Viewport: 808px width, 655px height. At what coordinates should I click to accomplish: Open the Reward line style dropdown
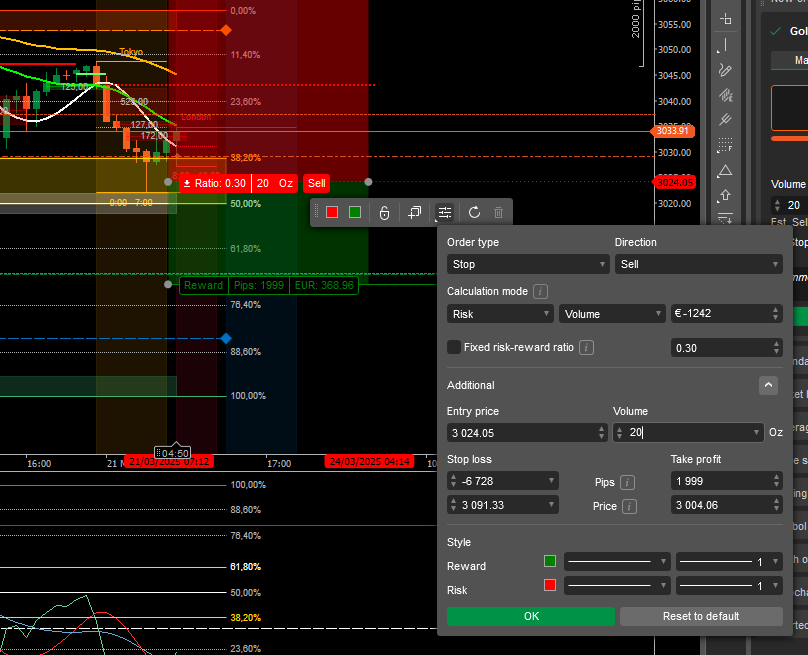click(x=617, y=562)
